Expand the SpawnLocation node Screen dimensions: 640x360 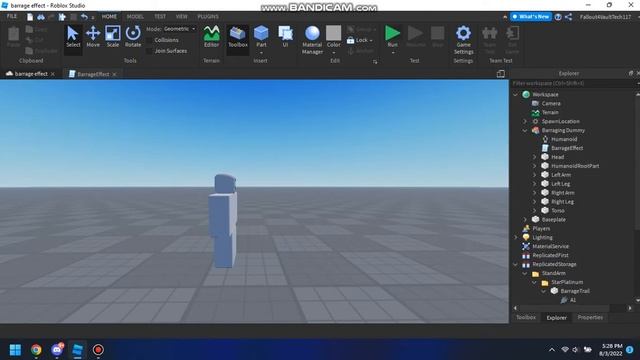(x=525, y=121)
